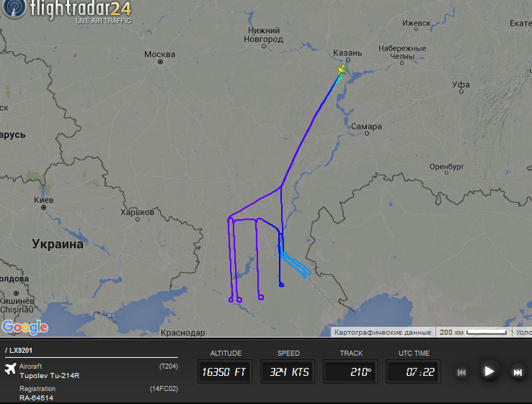This screenshot has width=532, height=404.
Task: Click the Уфа city marker
Action: pyautogui.click(x=461, y=92)
